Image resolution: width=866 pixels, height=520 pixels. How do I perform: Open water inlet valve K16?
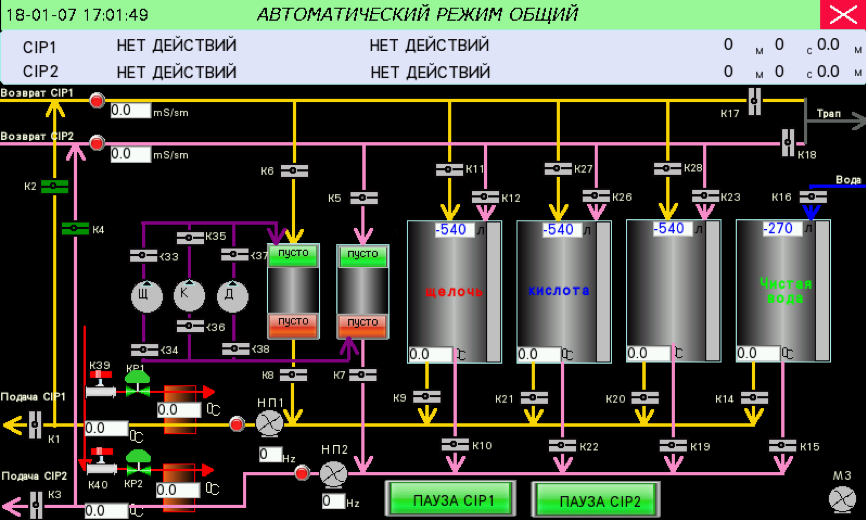click(813, 197)
